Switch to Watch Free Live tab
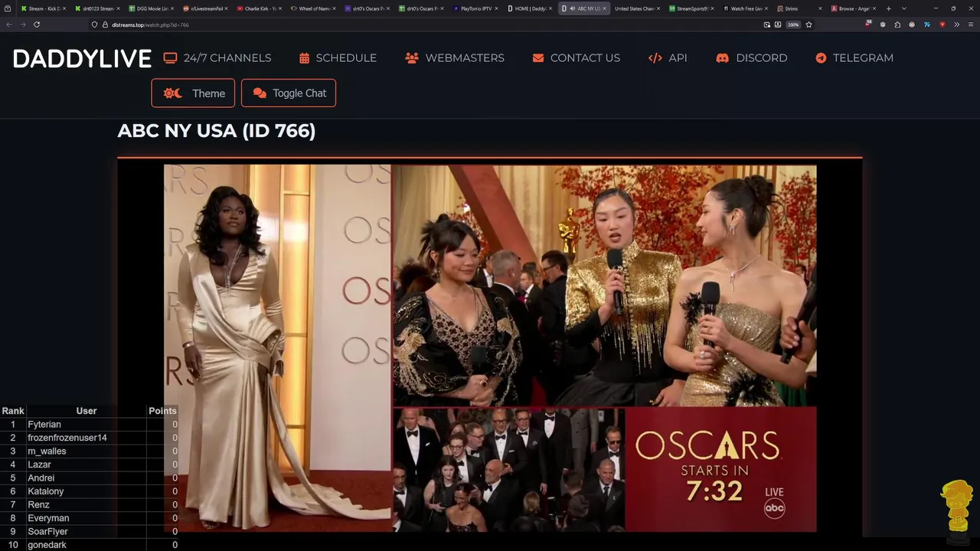The height and width of the screenshot is (551, 980). [x=746, y=8]
